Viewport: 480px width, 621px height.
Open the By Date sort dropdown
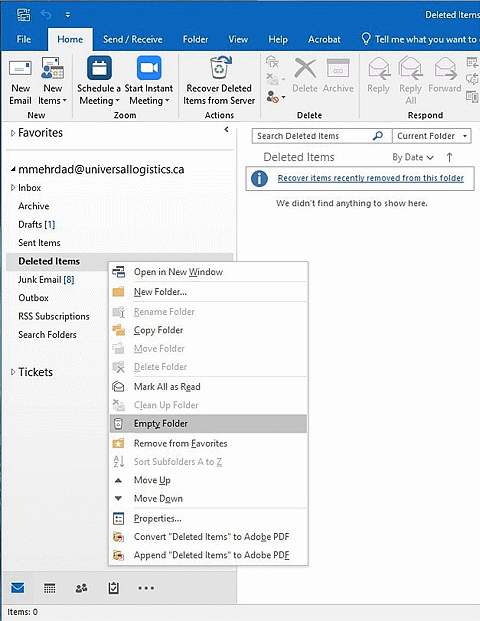(x=413, y=157)
